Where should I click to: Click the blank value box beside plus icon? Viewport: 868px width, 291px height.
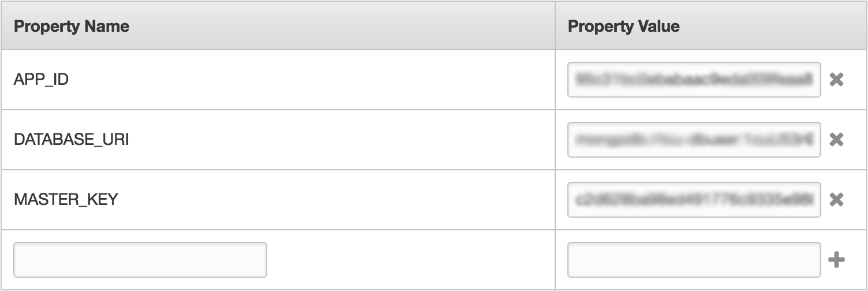[694, 260]
